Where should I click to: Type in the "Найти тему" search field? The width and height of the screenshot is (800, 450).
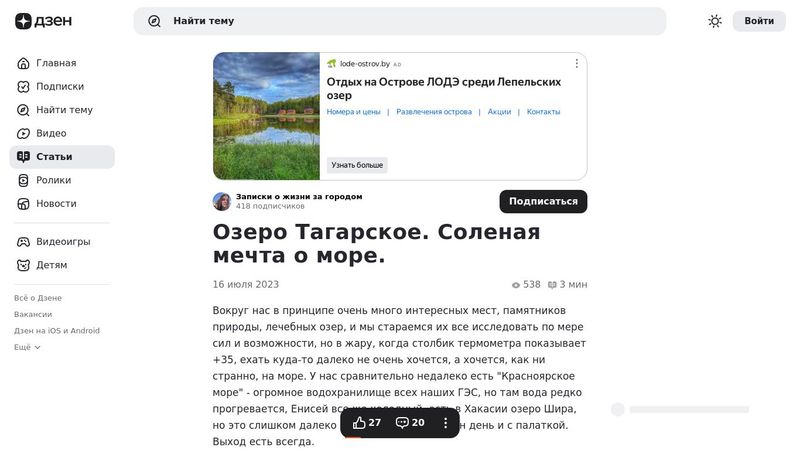(x=400, y=21)
